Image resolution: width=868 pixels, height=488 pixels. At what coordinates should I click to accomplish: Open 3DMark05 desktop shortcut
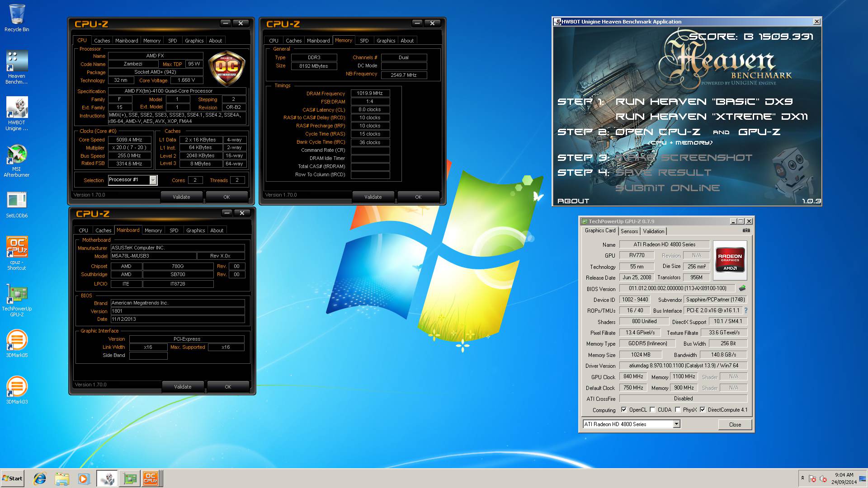(17, 344)
